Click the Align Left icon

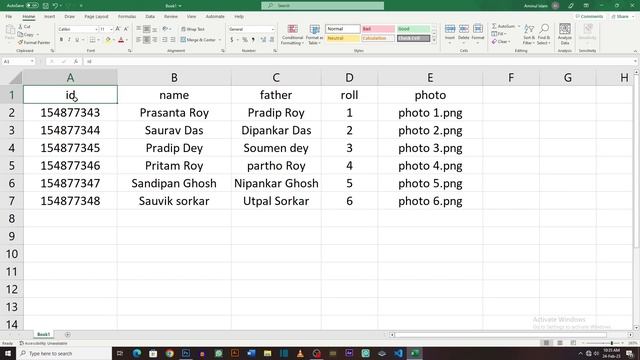pyautogui.click(x=139, y=40)
